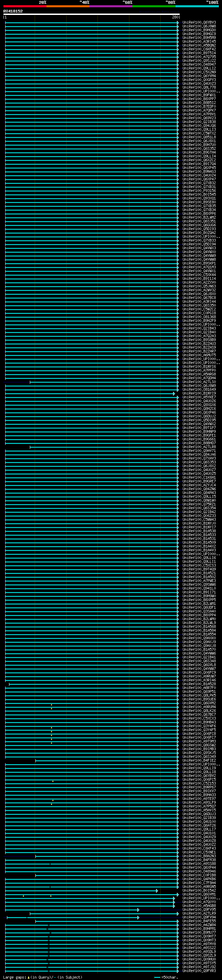Select subject label UniRef100_O81649
This screenshot has width=222, height=980.
(x=199, y=389)
